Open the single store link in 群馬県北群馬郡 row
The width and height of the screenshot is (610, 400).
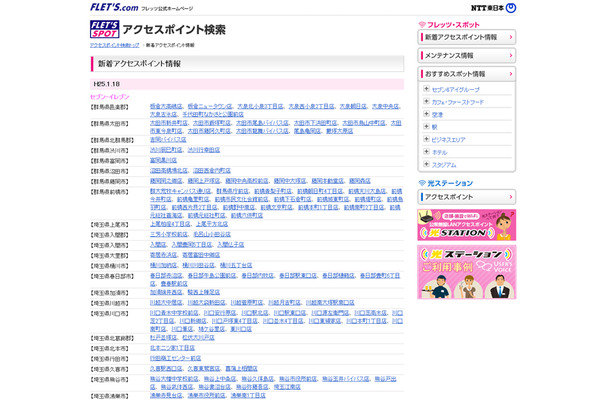click(x=168, y=139)
